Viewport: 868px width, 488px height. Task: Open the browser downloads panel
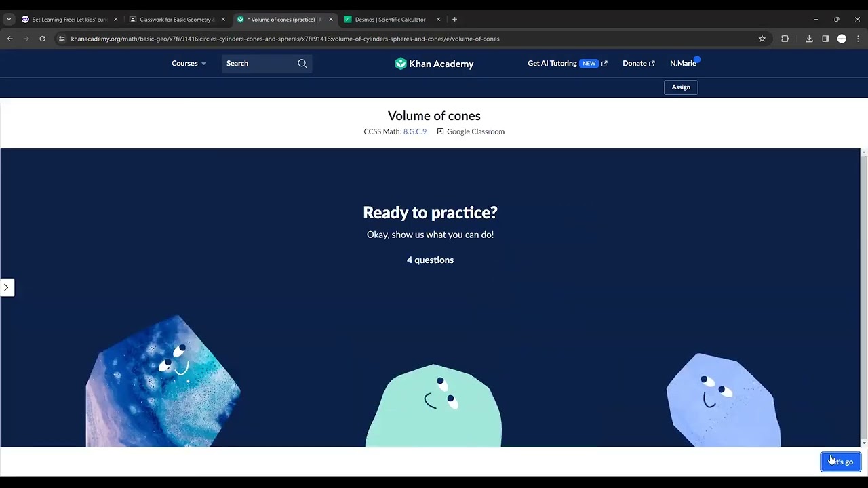[x=809, y=39]
